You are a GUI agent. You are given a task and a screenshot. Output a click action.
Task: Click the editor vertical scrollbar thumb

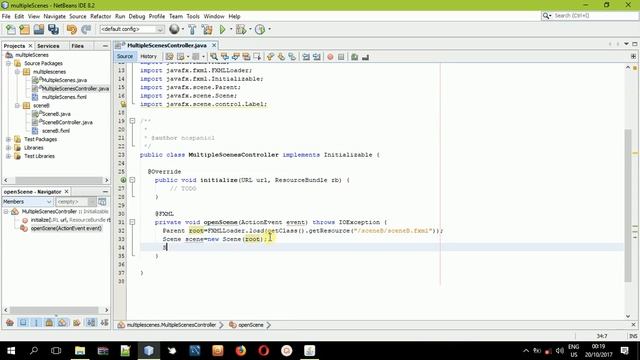628,205
